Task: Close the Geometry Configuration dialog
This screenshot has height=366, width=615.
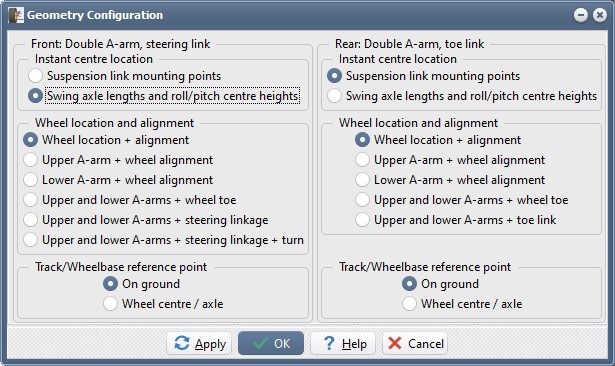Action: (x=600, y=15)
